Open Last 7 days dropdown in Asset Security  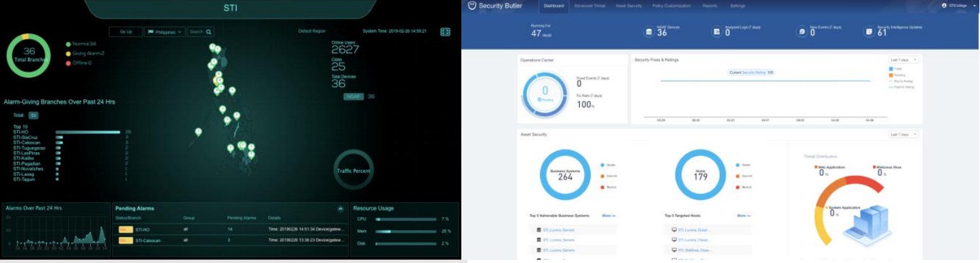pyautogui.click(x=903, y=134)
